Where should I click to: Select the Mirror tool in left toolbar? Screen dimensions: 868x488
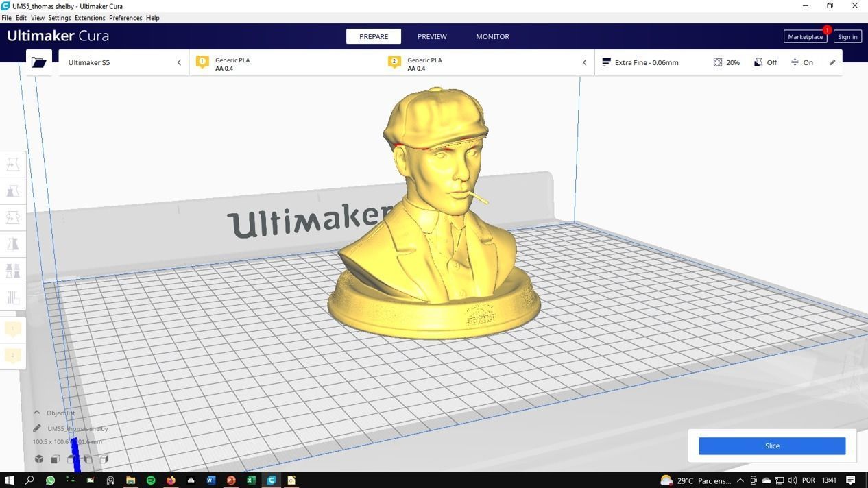[x=12, y=244]
